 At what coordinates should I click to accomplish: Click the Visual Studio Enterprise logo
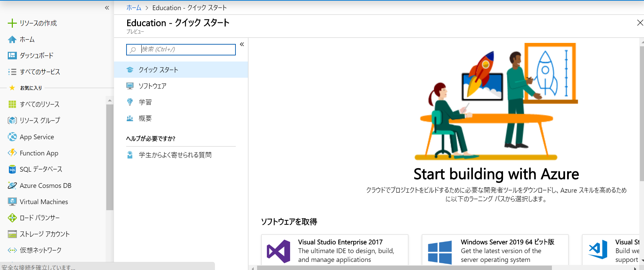279,251
